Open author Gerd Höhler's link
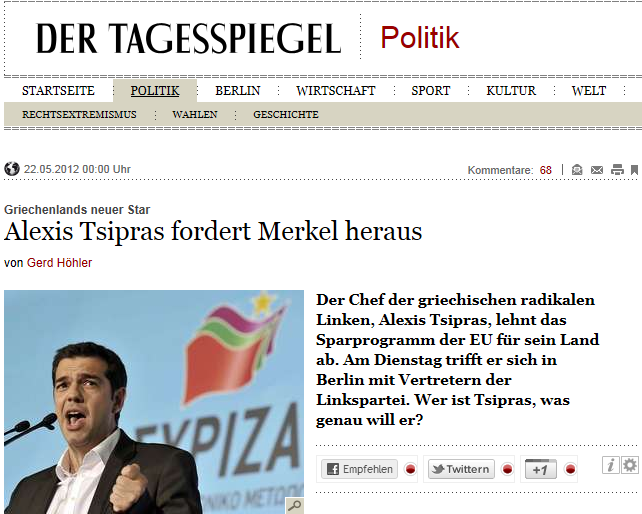This screenshot has height=514, width=642. (x=59, y=263)
